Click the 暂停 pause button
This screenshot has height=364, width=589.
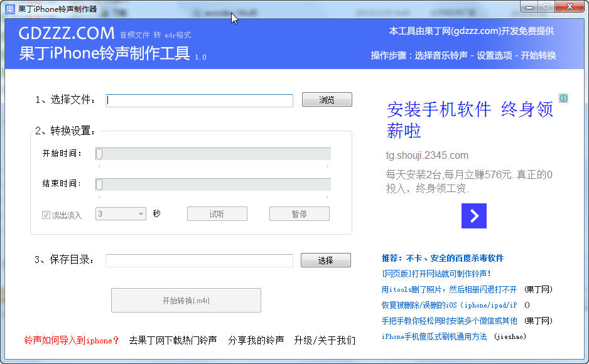tap(300, 213)
